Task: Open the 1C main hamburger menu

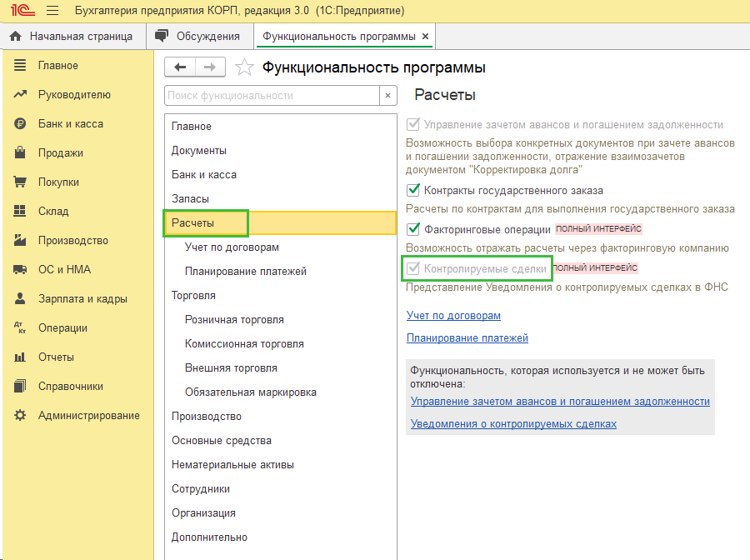Action: pos(52,11)
